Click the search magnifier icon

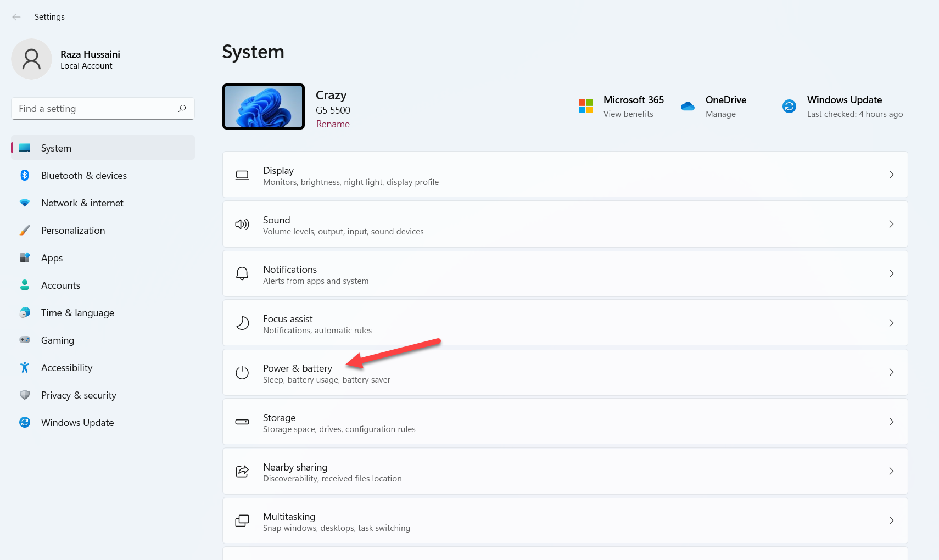point(182,109)
